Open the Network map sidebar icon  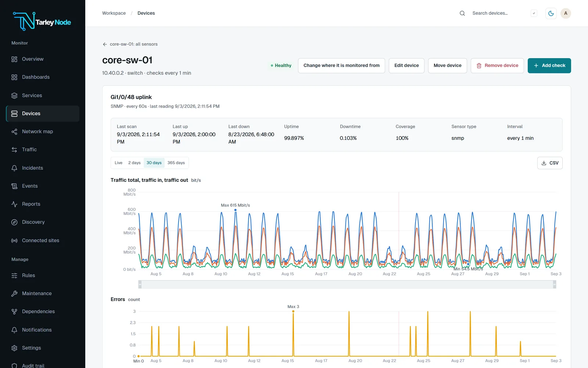(14, 132)
